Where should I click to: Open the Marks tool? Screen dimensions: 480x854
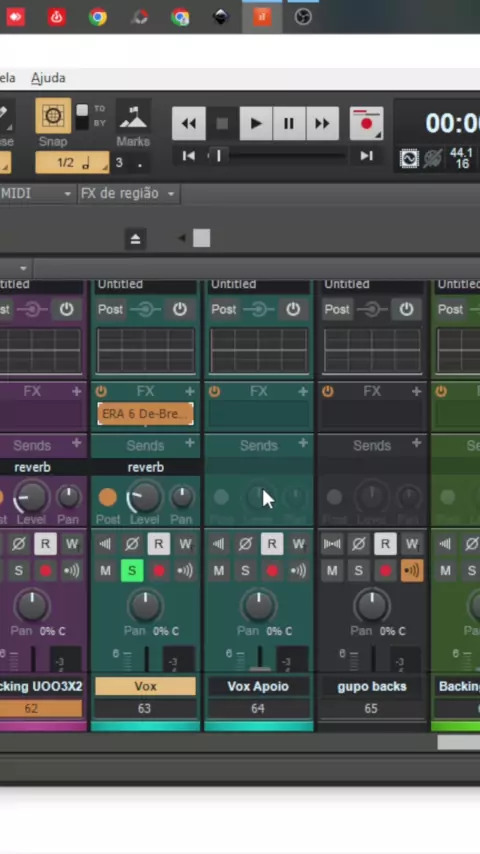(133, 116)
